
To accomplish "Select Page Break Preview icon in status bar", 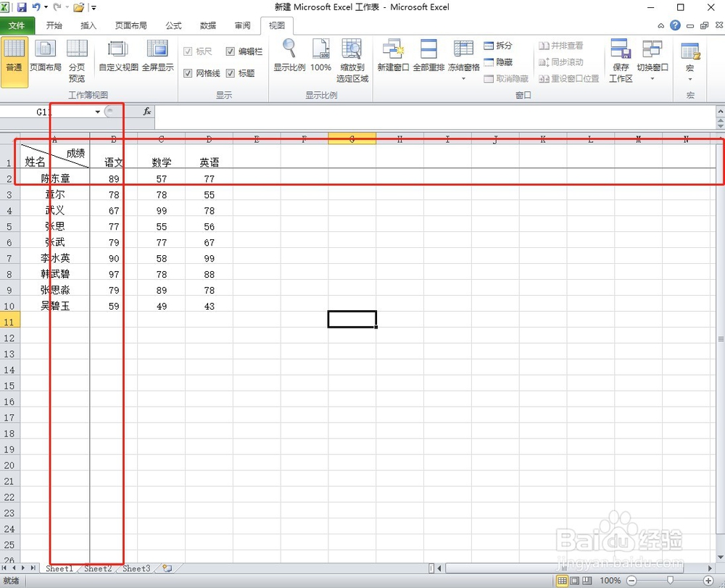I will point(587,581).
